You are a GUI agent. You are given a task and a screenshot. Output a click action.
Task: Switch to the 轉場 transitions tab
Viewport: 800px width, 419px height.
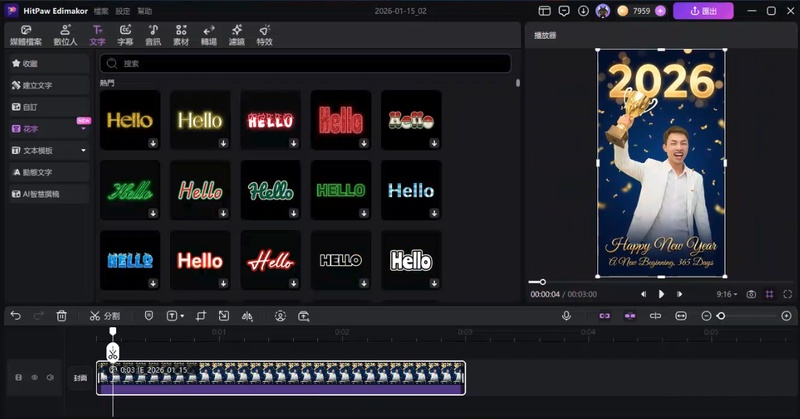[208, 37]
